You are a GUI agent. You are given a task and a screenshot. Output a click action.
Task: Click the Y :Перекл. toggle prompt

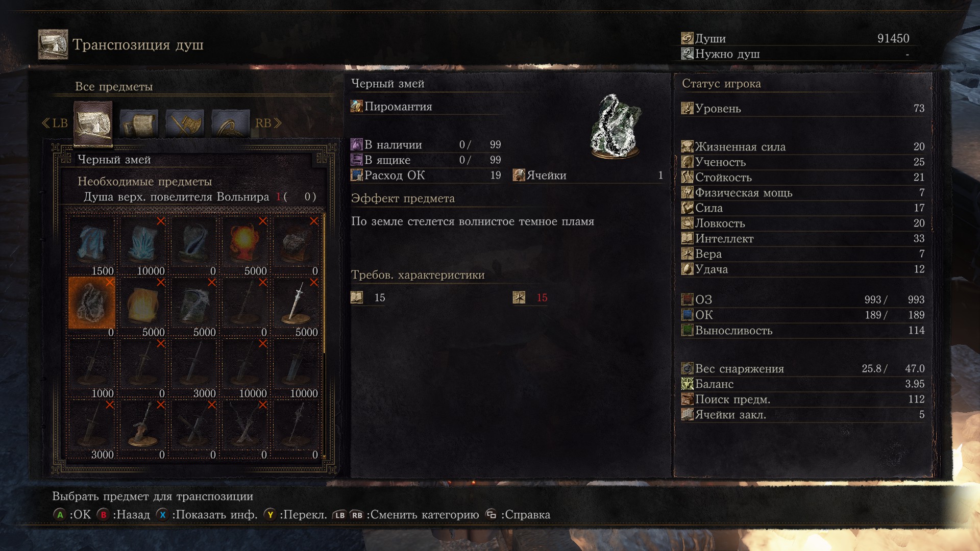pyautogui.click(x=296, y=515)
